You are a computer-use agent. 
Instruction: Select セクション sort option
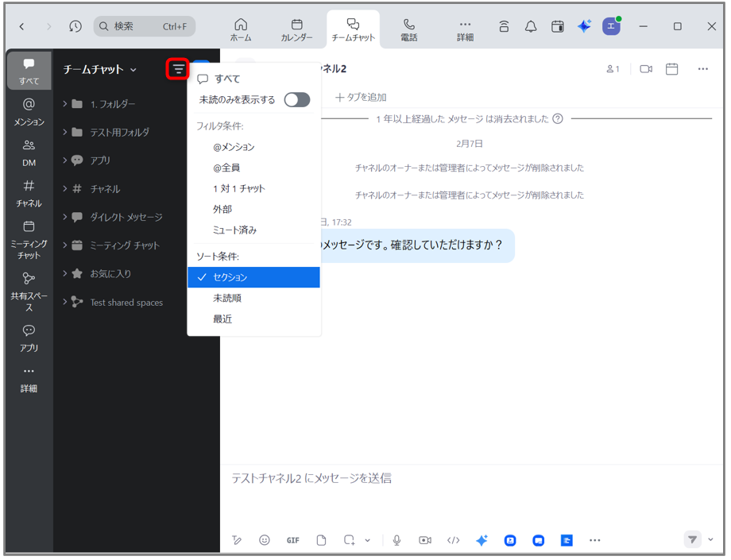pyautogui.click(x=253, y=277)
